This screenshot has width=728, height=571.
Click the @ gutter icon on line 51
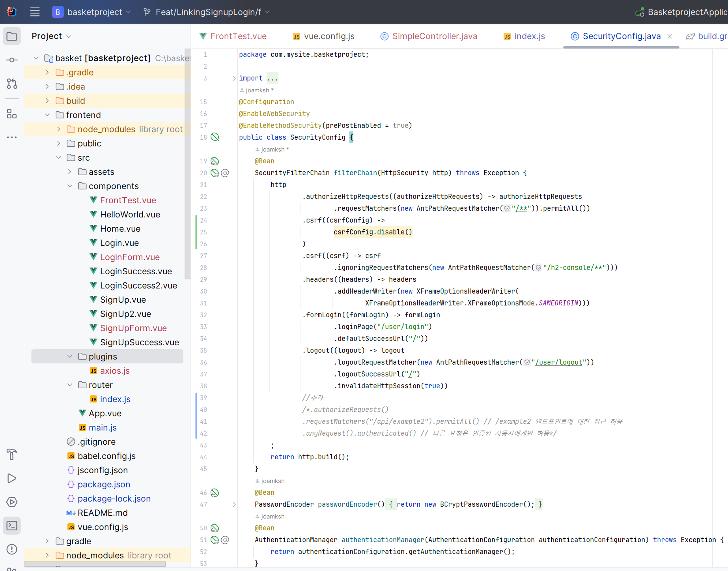point(225,540)
